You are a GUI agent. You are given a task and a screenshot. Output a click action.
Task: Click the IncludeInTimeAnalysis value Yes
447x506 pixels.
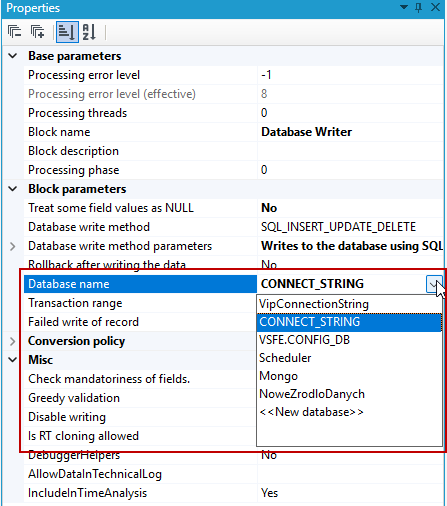click(350, 493)
